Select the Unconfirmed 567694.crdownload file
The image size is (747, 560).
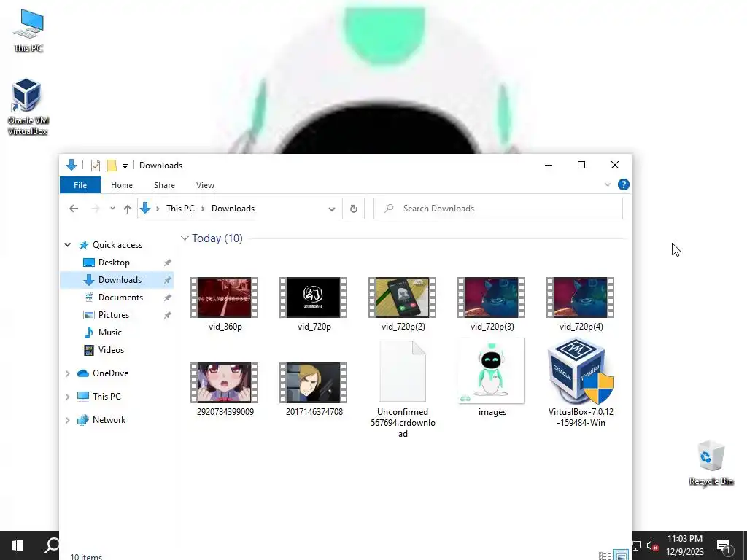[403, 389]
